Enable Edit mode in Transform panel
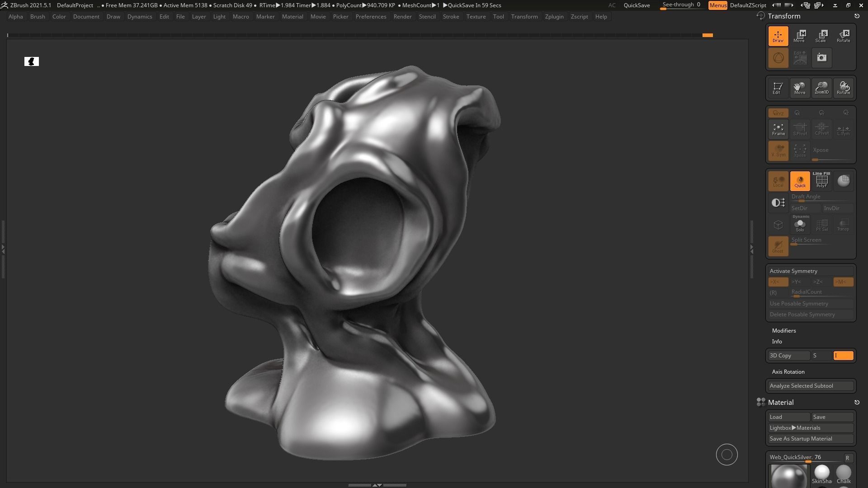 pyautogui.click(x=778, y=88)
